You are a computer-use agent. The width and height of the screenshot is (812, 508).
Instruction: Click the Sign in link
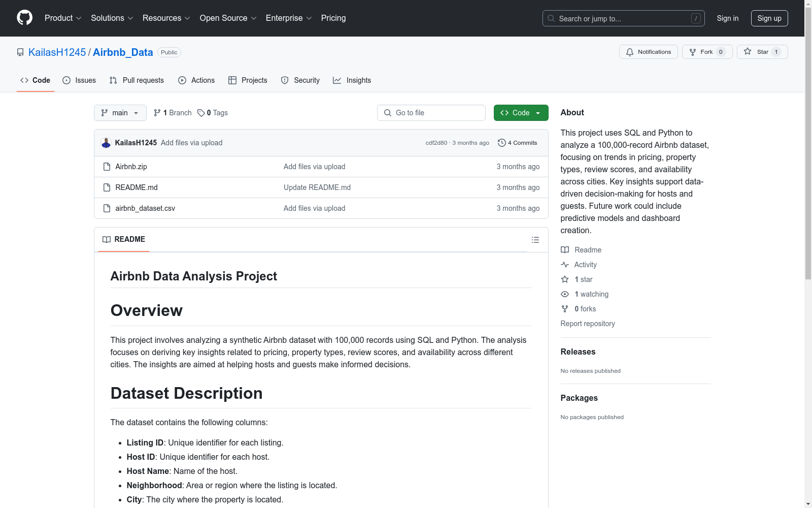tap(727, 18)
